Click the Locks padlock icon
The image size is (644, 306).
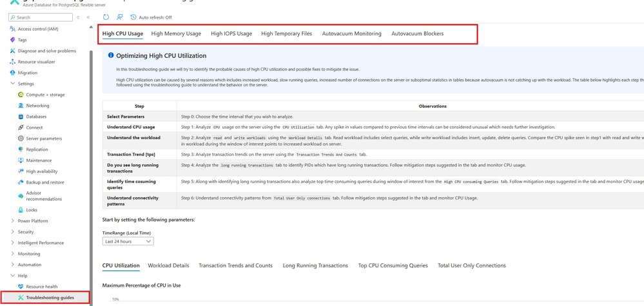point(21,210)
